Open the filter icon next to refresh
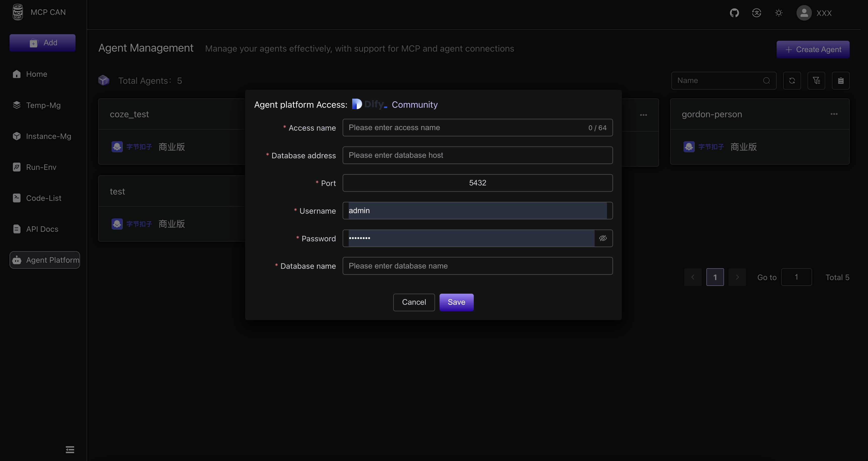 pos(816,81)
